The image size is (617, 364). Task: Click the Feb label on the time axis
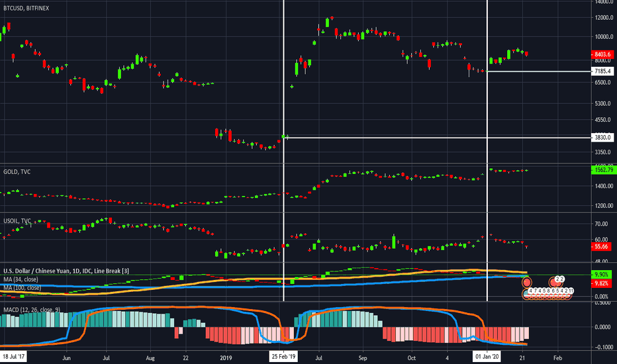click(x=557, y=358)
